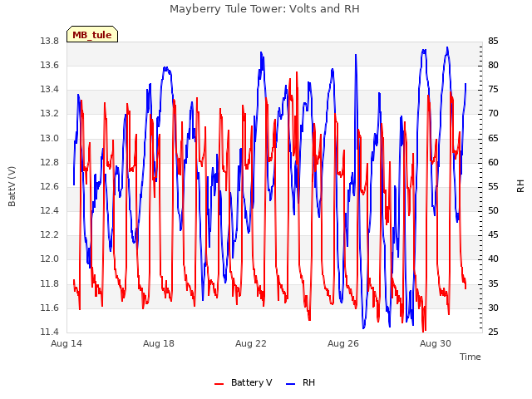The height and width of the screenshot is (399, 532).
Task: Click the 11.4 left axis value
Action: [50, 332]
